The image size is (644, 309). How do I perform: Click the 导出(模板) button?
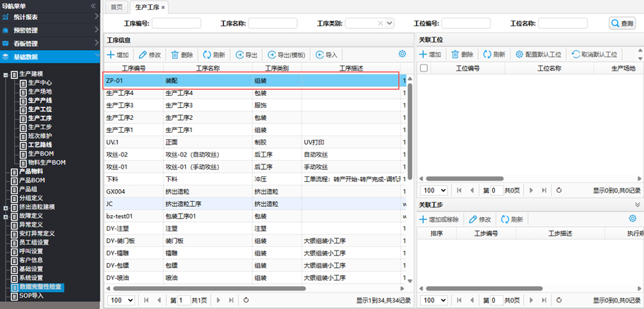pos(287,54)
